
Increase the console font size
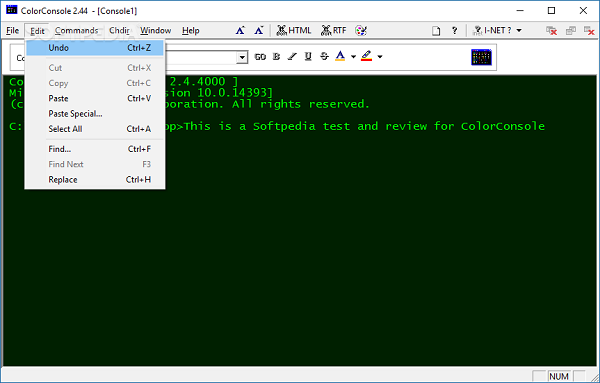pyautogui.click(x=240, y=30)
